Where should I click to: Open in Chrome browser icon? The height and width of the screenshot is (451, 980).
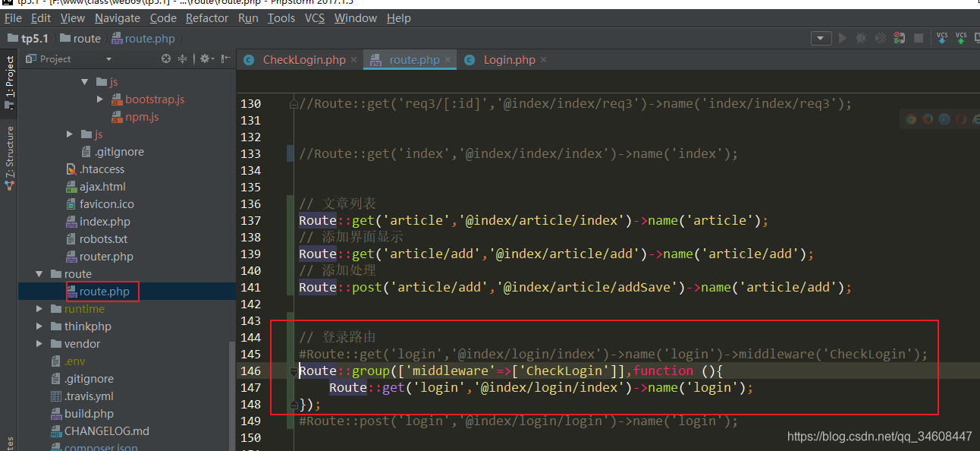(911, 118)
